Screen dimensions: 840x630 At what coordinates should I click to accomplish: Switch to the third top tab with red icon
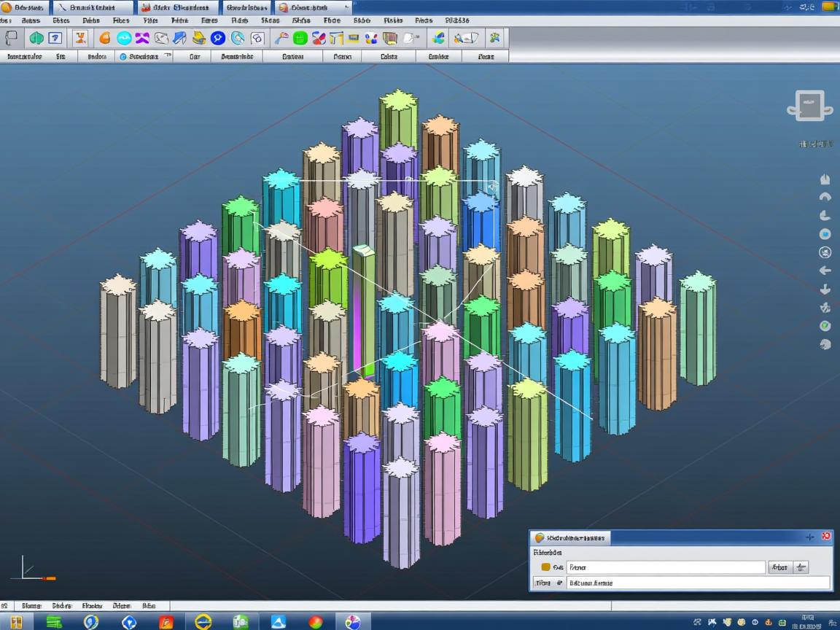[x=175, y=7]
